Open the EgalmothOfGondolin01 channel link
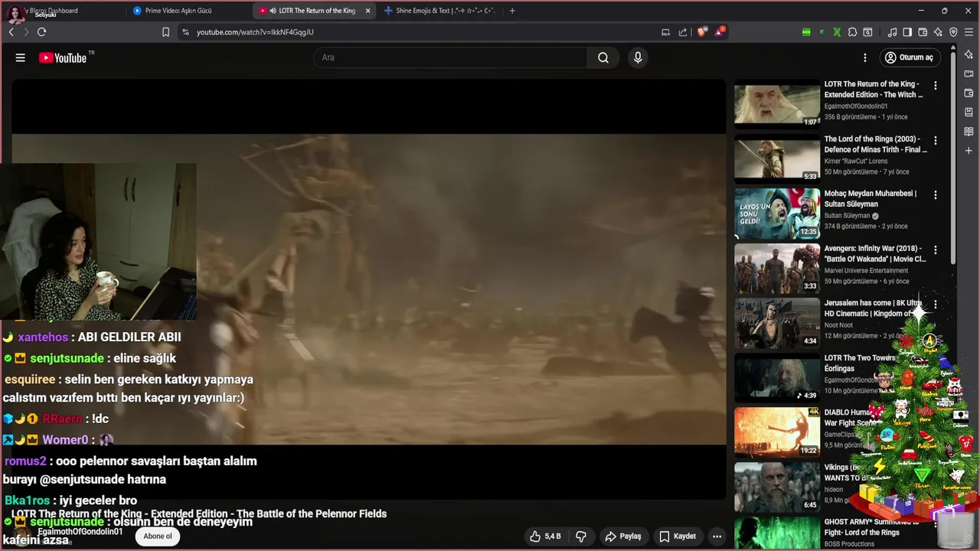Image resolution: width=980 pixels, height=551 pixels. [x=80, y=532]
